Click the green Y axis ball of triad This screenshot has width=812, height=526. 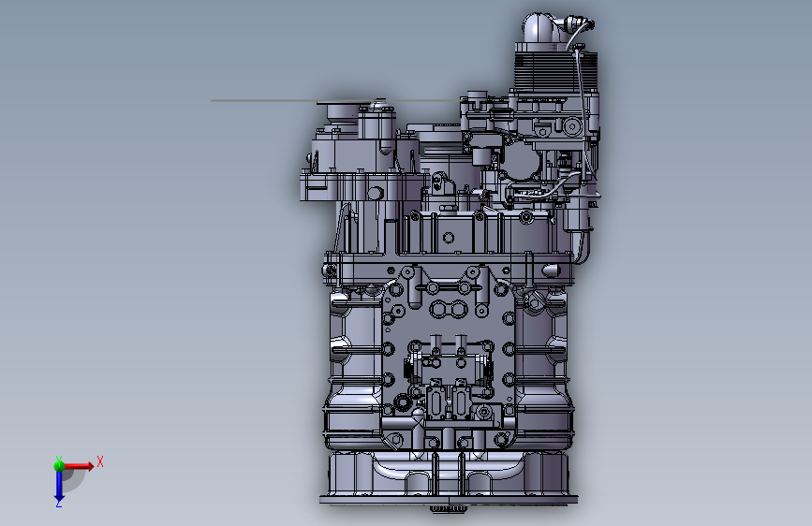point(59,465)
